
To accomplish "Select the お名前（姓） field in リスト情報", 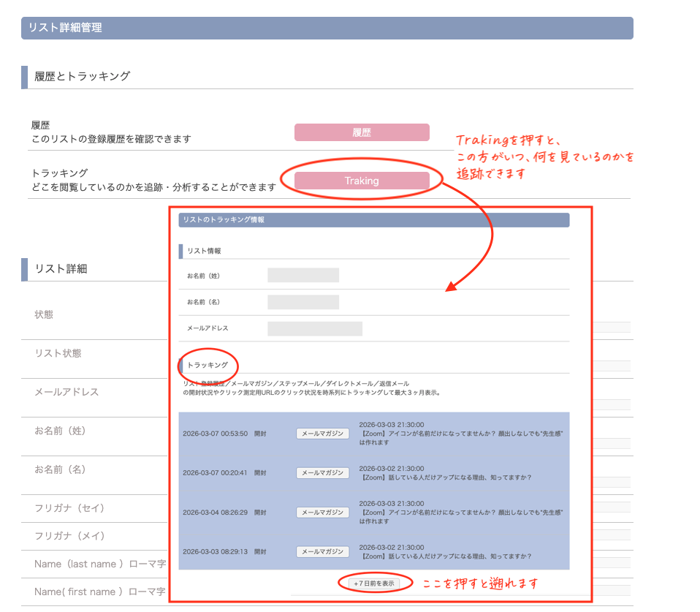I will pos(303,276).
